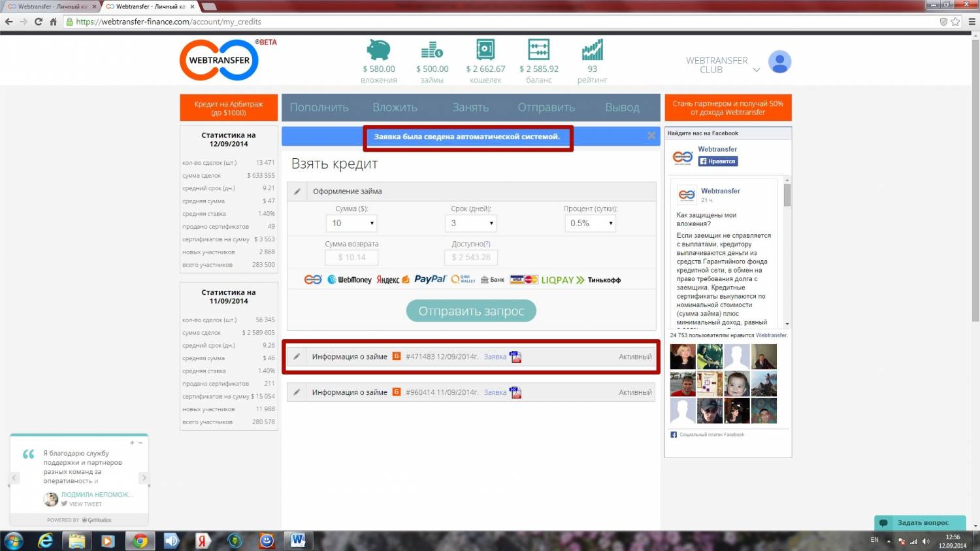
Task: Switch to the first Webtransfer browser tab
Action: (51, 7)
